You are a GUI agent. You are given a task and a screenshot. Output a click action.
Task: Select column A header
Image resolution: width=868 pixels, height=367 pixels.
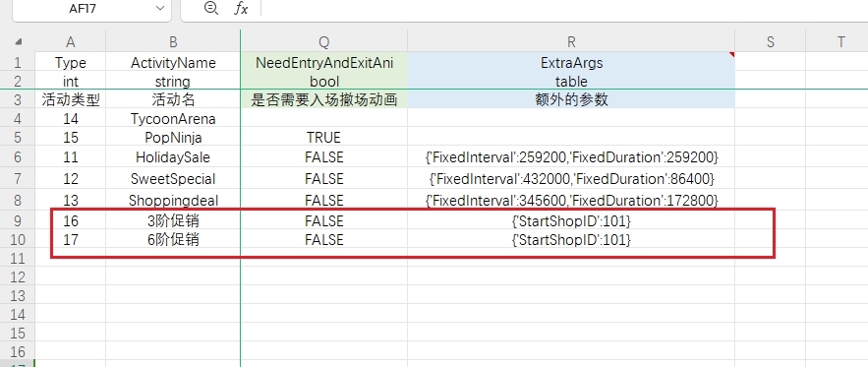coord(71,41)
